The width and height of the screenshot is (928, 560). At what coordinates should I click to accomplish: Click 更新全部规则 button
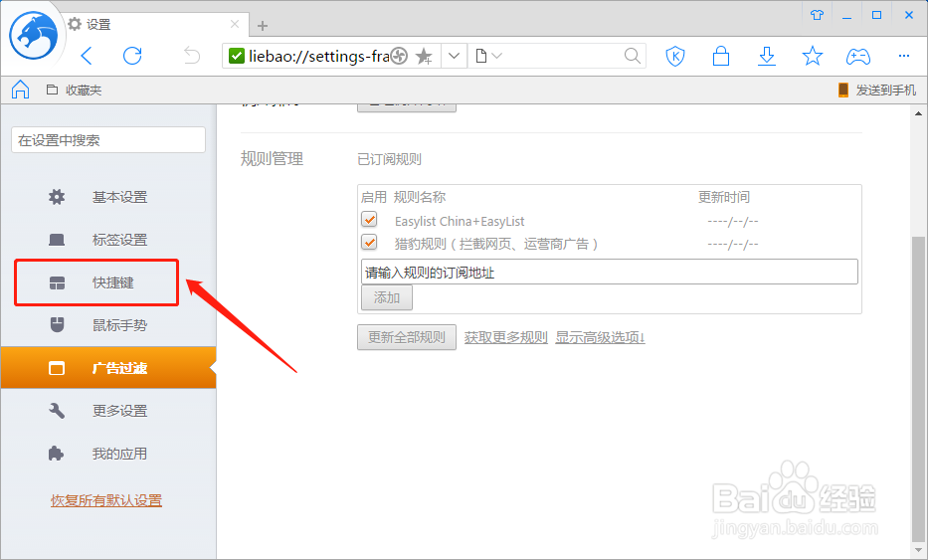pyautogui.click(x=407, y=337)
